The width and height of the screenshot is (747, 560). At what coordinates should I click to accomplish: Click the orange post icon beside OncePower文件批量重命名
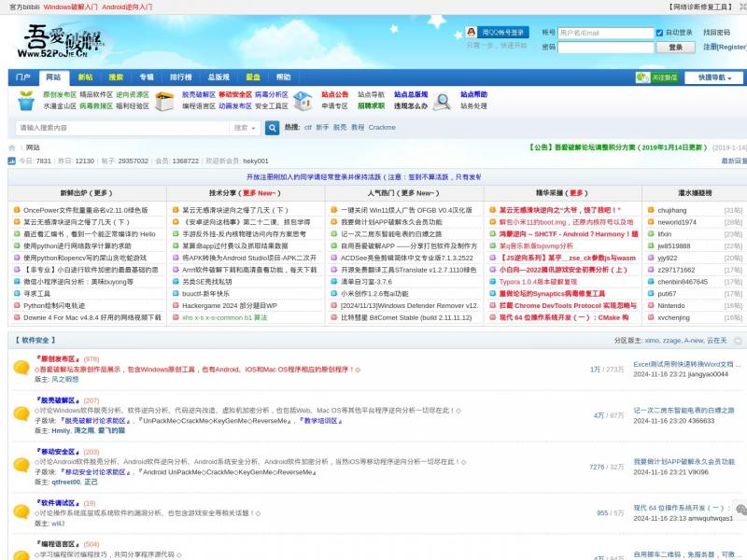click(x=17, y=209)
